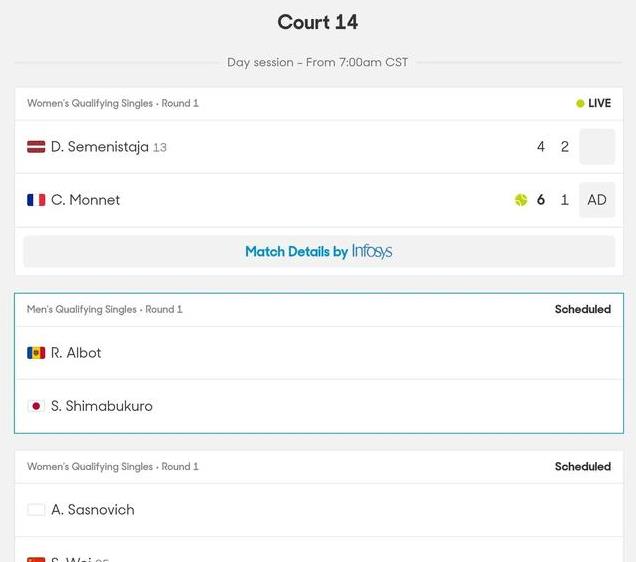
Task: Click the Japan flag next to S. Shimabukuro
Action: click(x=36, y=406)
